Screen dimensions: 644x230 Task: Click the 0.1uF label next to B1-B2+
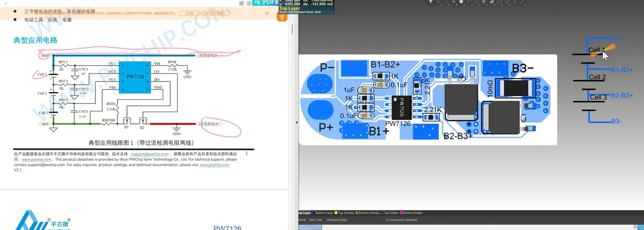399,85
